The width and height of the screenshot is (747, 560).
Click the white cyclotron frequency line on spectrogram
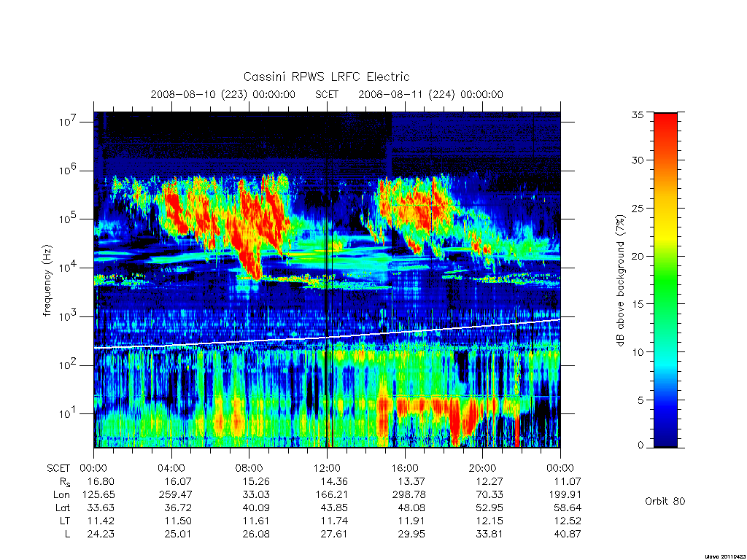point(327,337)
